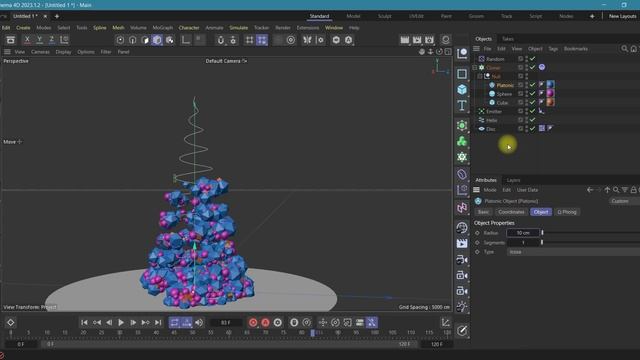Screen dimensions: 640x360
Task: Open the MoGraph menu
Action: [x=162, y=28]
